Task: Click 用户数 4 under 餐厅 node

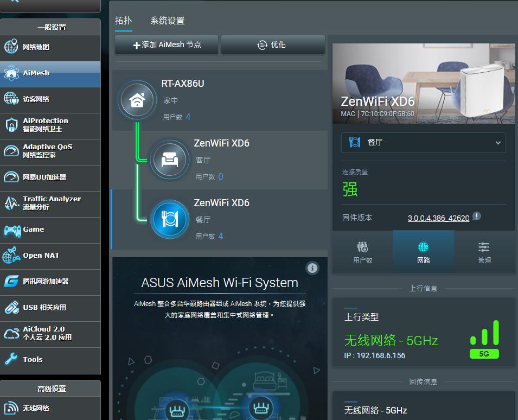Action: 209,236
